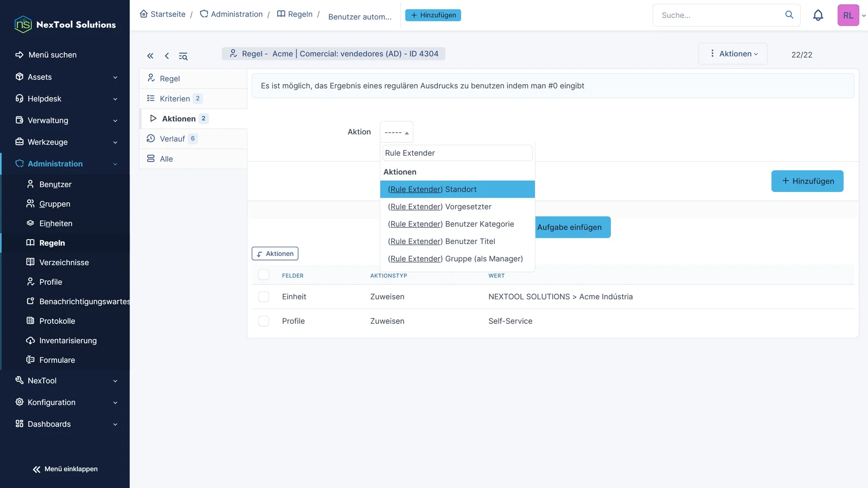Open the list search toggle icon
The height and width of the screenshot is (488, 868).
tap(183, 56)
